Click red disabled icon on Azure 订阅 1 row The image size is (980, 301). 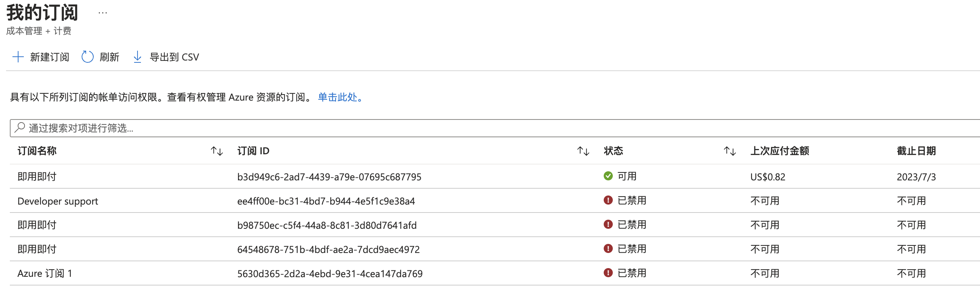pos(608,273)
